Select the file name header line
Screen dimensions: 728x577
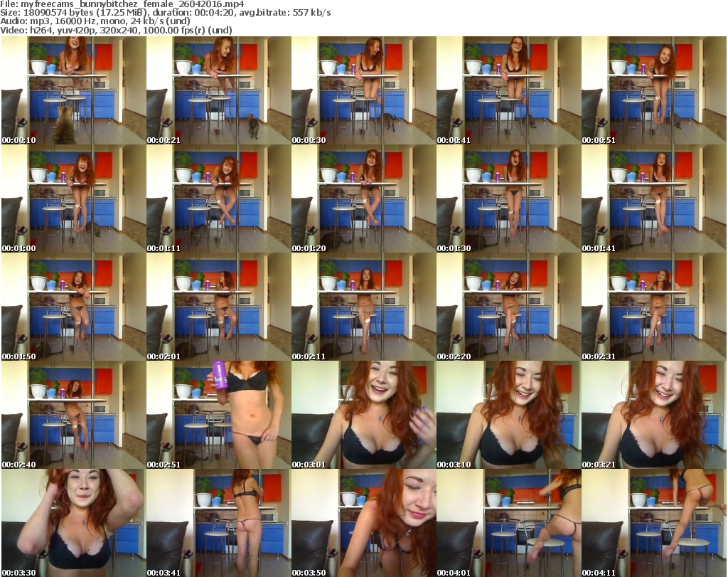[122, 4]
